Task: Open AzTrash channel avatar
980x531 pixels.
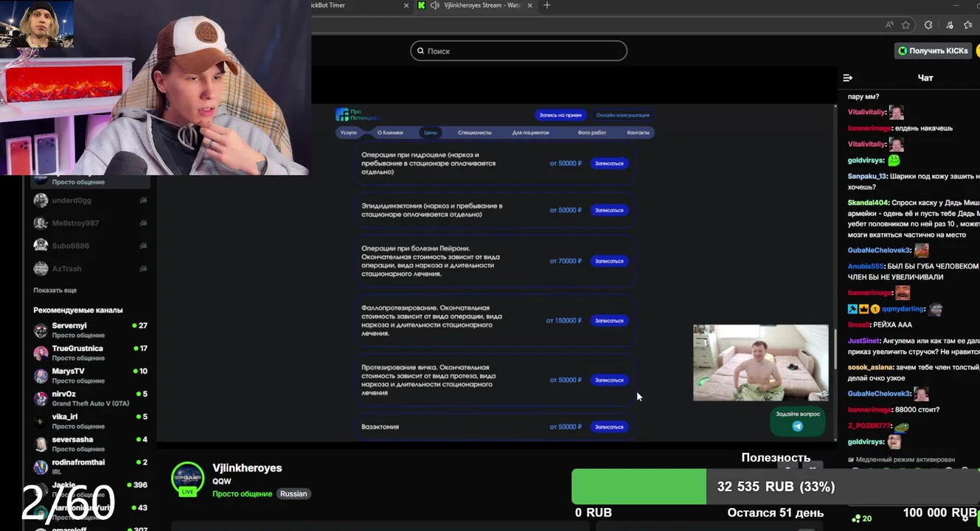Action: point(41,269)
